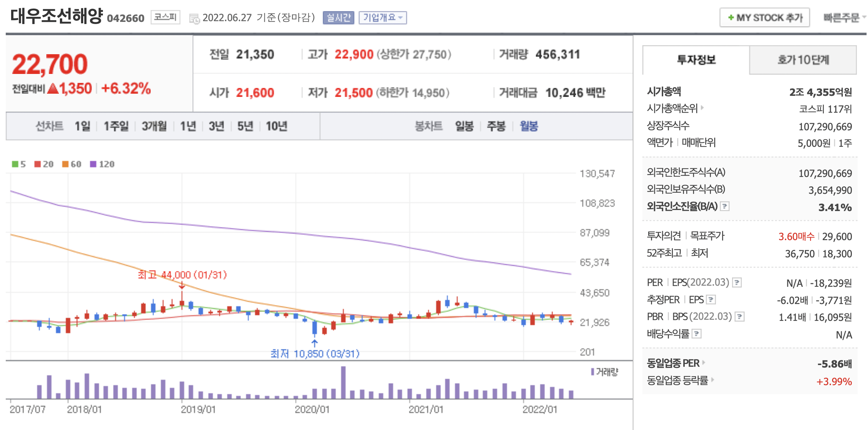868x430 pixels.
Task: Open the 기업개요 dropdown
Action: [382, 18]
